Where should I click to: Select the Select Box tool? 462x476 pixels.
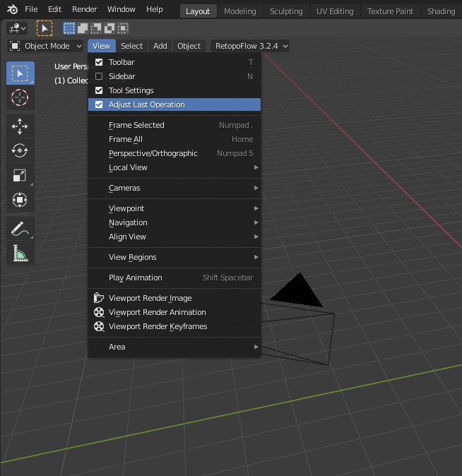[20, 73]
